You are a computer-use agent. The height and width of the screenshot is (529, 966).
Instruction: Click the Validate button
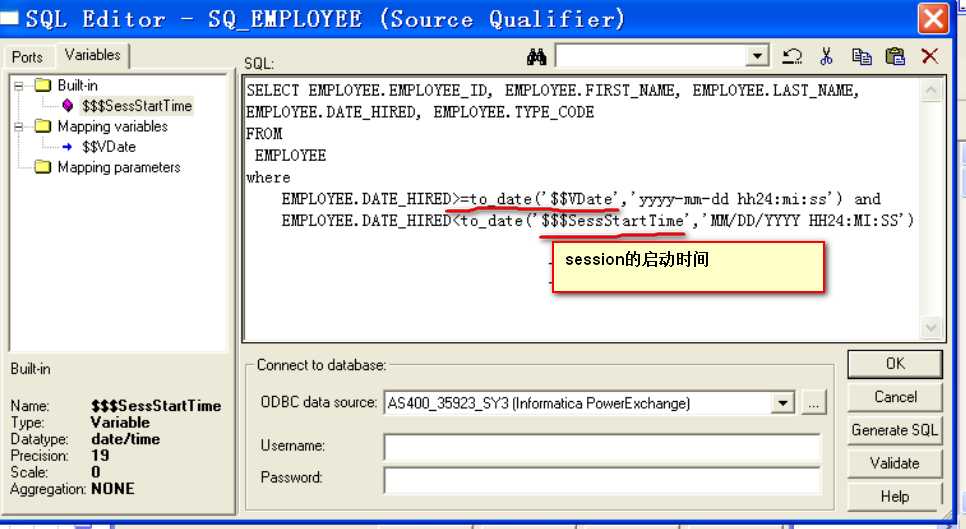(895, 463)
